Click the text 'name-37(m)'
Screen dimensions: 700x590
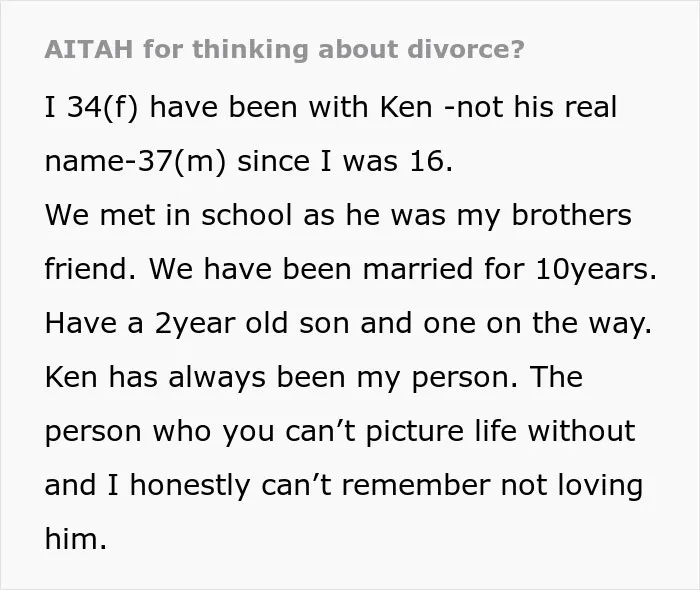pyautogui.click(x=135, y=162)
